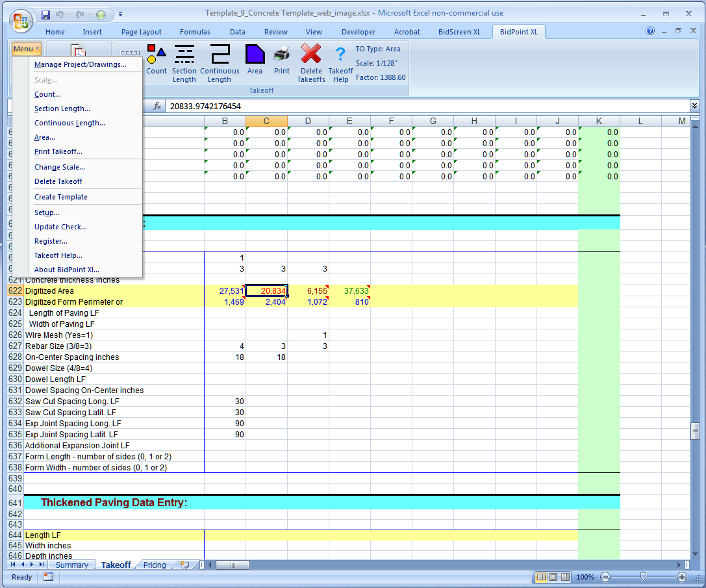Open the BidPoint Menu dropdown
706x588 pixels.
pos(26,48)
